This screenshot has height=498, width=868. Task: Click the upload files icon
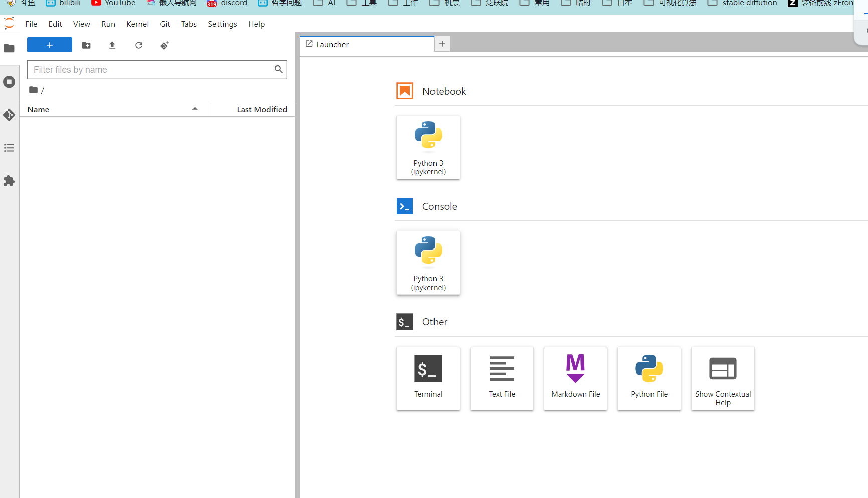[x=112, y=45]
